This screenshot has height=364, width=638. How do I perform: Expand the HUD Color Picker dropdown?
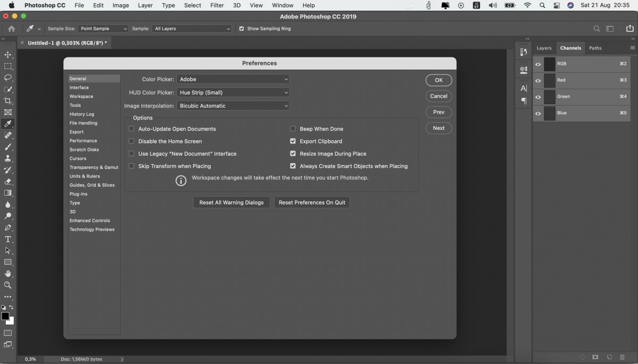point(233,92)
